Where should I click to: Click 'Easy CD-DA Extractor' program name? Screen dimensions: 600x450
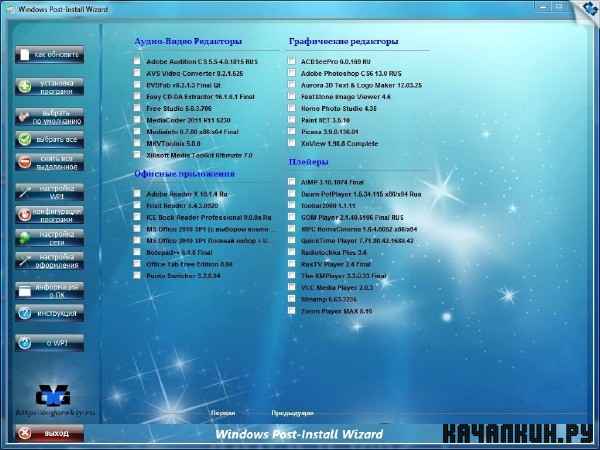(x=201, y=97)
